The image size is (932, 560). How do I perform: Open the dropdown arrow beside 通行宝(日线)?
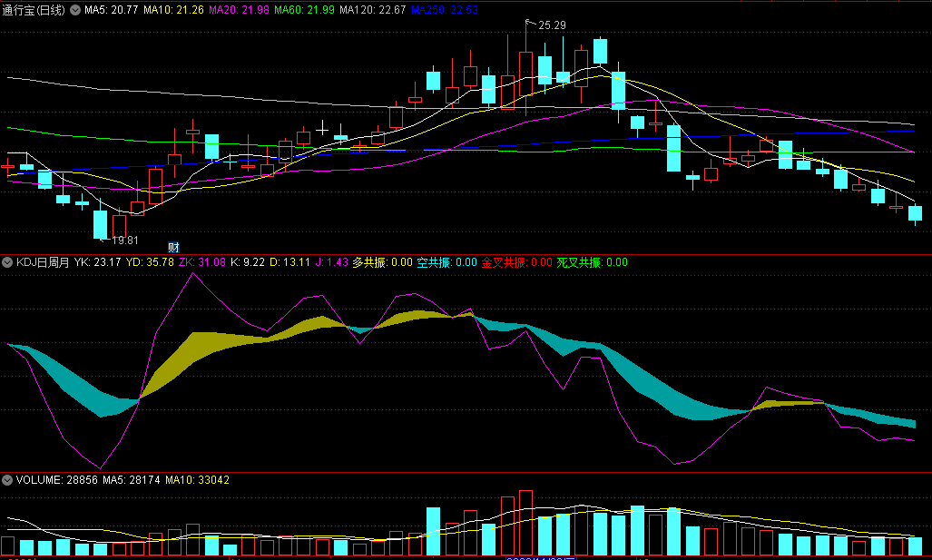75,10
